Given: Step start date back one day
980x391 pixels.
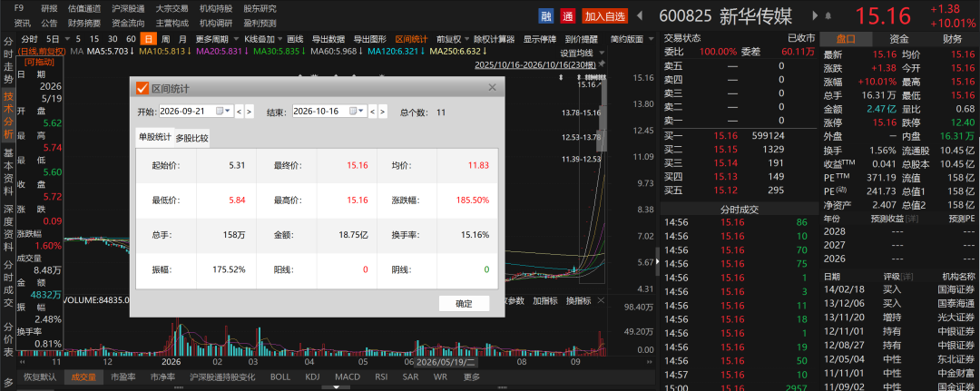Looking at the screenshot, I should 240,112.
